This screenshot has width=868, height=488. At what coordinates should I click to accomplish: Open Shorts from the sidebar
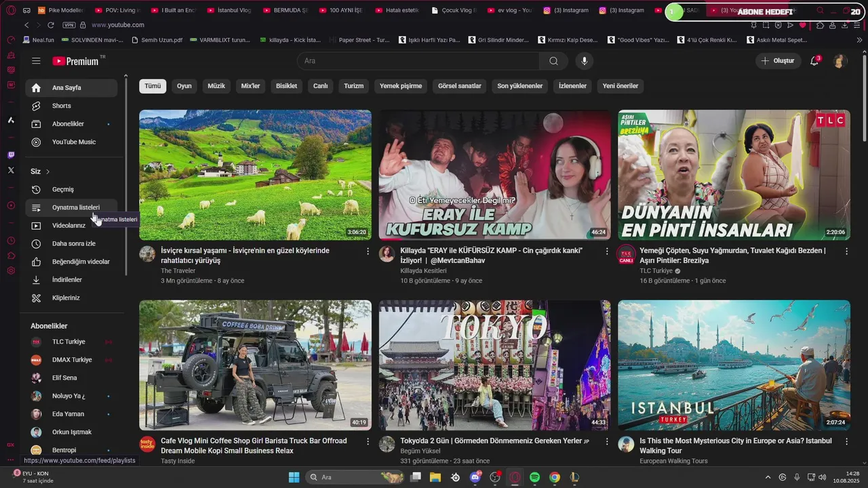coord(71,106)
